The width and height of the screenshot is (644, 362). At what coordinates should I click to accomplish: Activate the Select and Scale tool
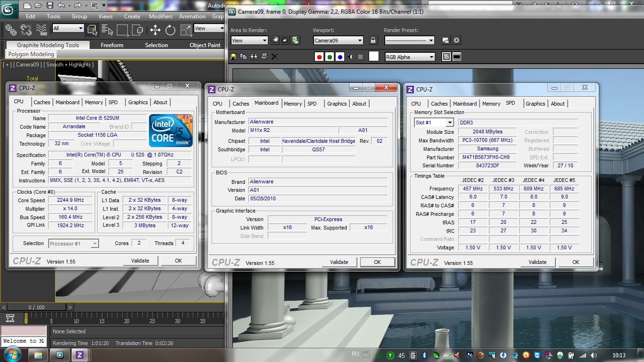click(x=186, y=30)
